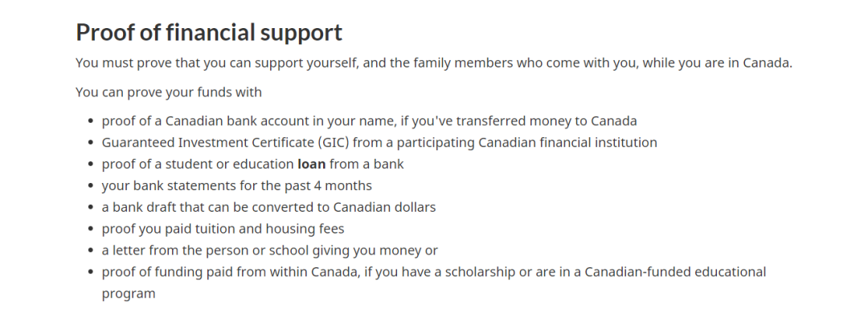Click the bold word "loan"
This screenshot has width=868, height=313.
coord(312,165)
